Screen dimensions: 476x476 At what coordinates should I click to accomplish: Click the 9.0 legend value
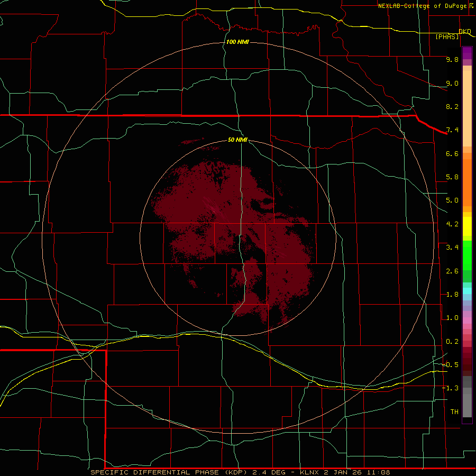pyautogui.click(x=452, y=83)
